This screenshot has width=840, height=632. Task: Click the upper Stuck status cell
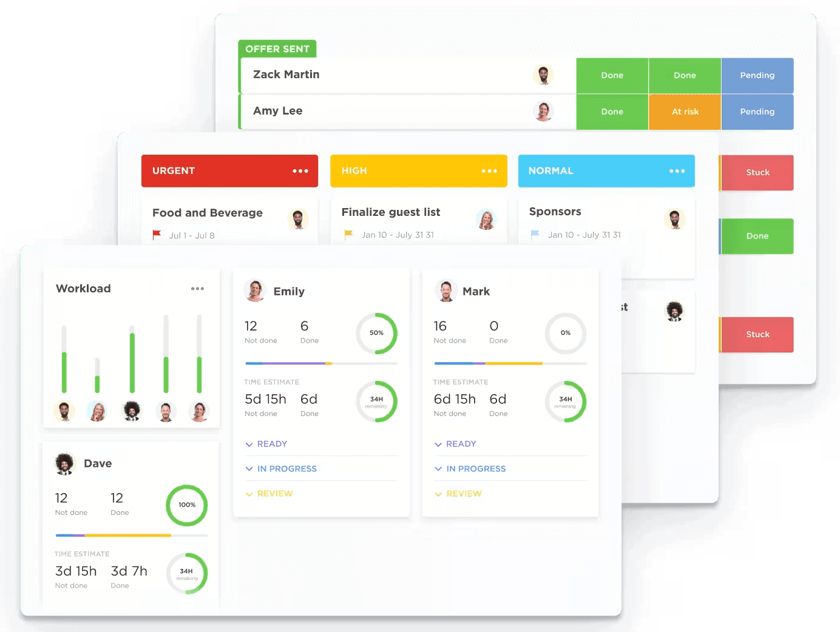(x=757, y=172)
